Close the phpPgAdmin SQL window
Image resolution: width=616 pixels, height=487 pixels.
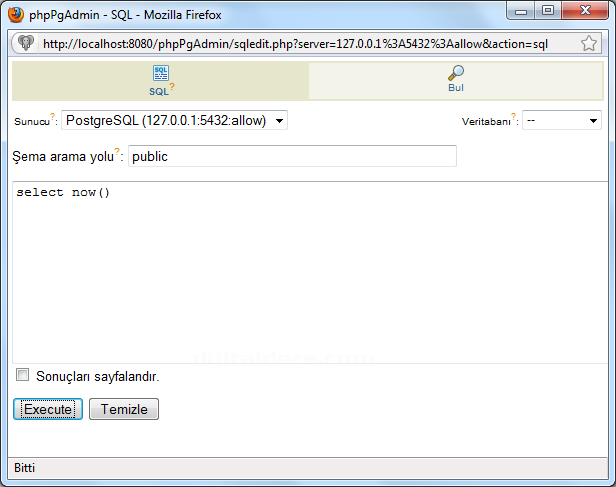tap(585, 11)
